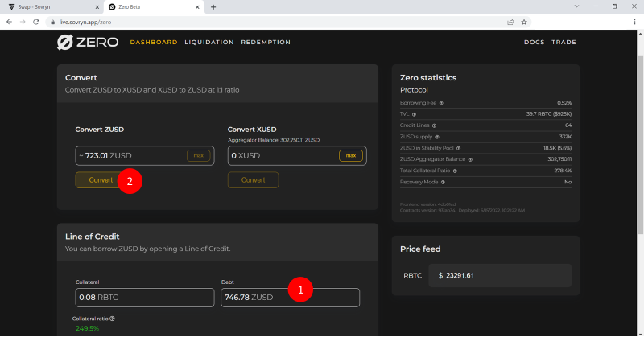Click the info icon beside TVL
Screen dimensions: 644x362
pyautogui.click(x=414, y=114)
